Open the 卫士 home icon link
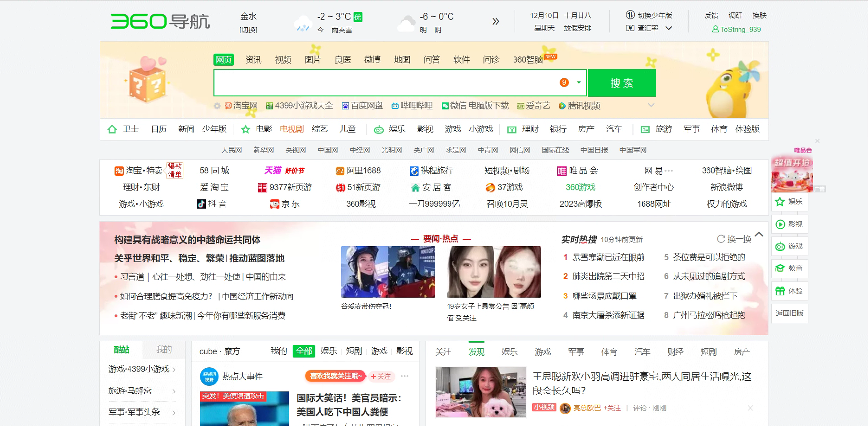The height and width of the screenshot is (426, 868). pyautogui.click(x=112, y=129)
